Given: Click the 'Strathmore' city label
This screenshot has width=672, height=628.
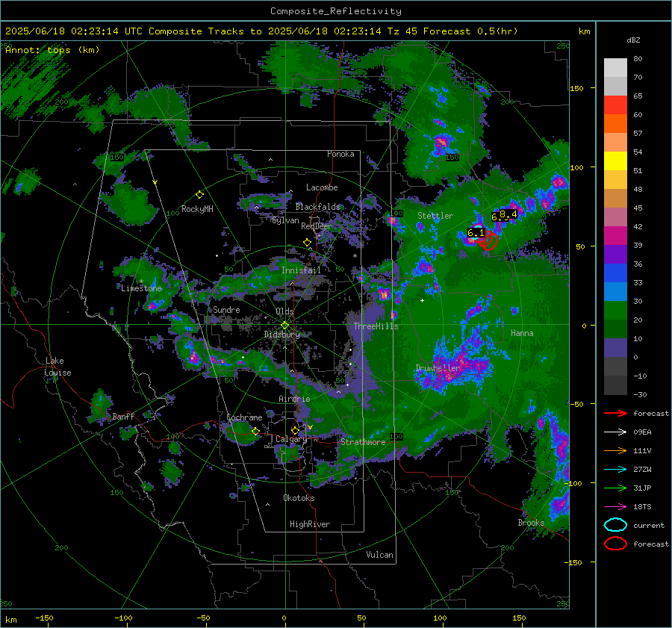Looking at the screenshot, I should click(363, 442).
